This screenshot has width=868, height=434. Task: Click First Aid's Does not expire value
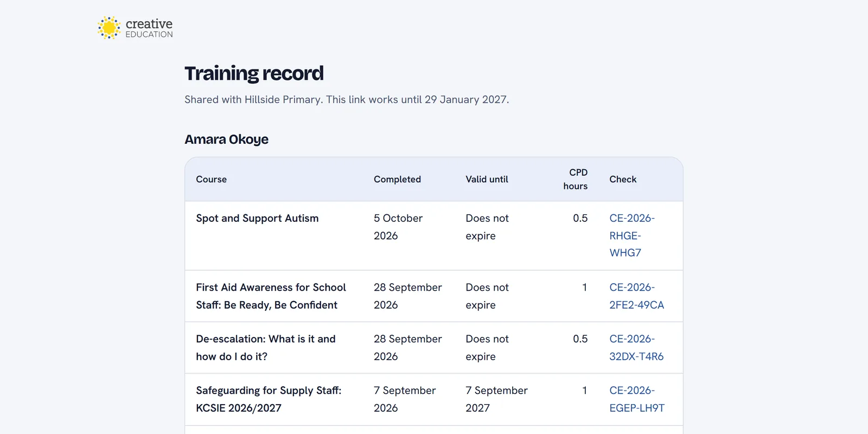(x=487, y=296)
